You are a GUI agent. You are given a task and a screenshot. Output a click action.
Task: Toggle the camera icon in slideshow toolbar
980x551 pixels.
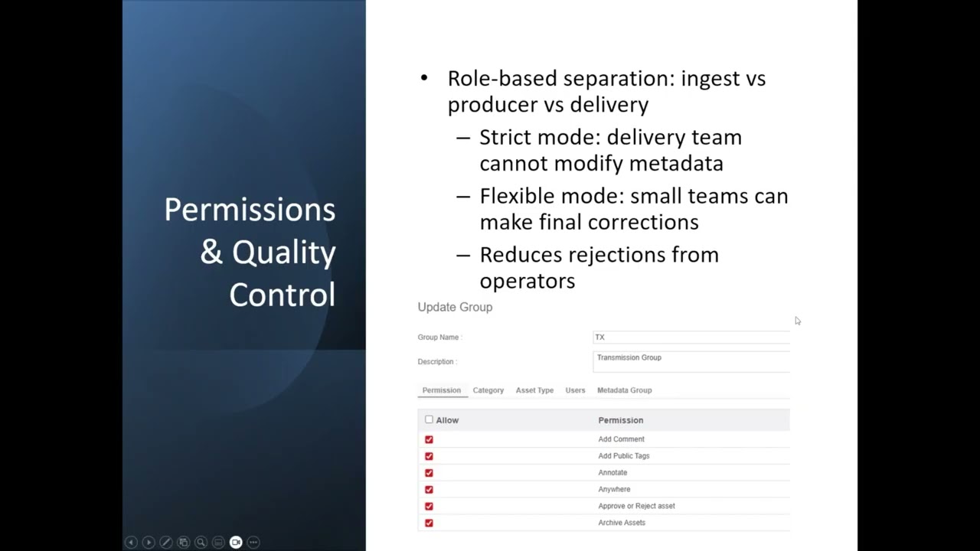tap(236, 542)
